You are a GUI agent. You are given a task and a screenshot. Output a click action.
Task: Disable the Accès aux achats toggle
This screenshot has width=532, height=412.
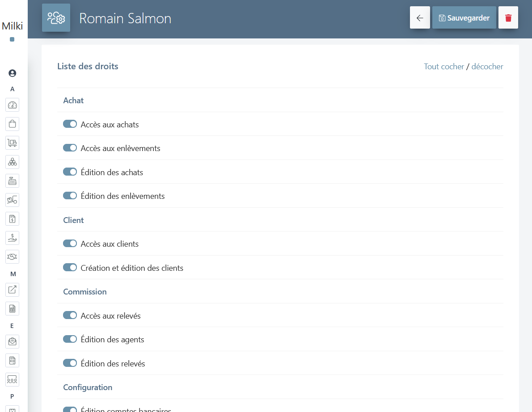[x=70, y=124]
